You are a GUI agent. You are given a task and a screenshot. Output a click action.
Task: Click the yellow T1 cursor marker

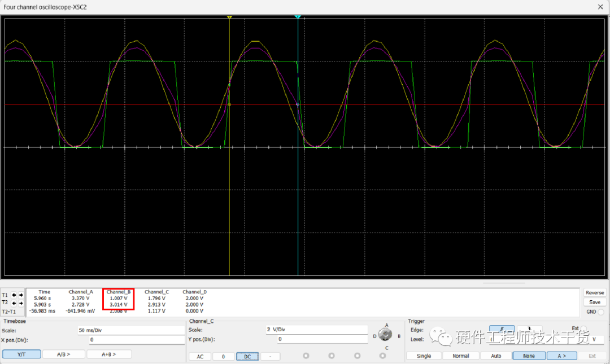click(229, 17)
